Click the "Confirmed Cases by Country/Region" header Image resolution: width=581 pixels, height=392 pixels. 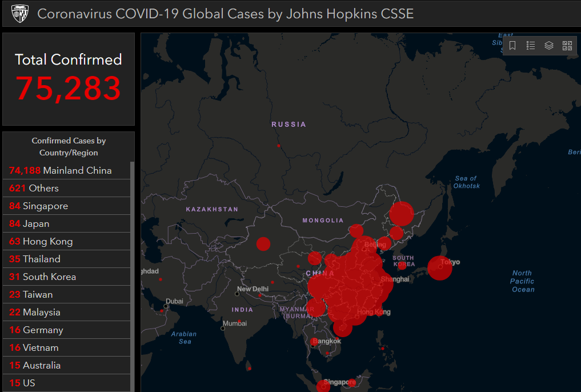point(69,147)
